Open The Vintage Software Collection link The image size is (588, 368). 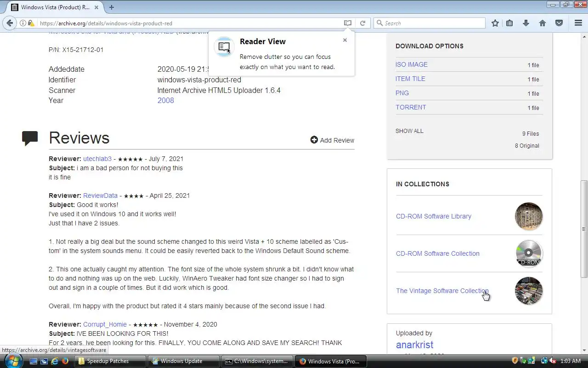pos(442,291)
